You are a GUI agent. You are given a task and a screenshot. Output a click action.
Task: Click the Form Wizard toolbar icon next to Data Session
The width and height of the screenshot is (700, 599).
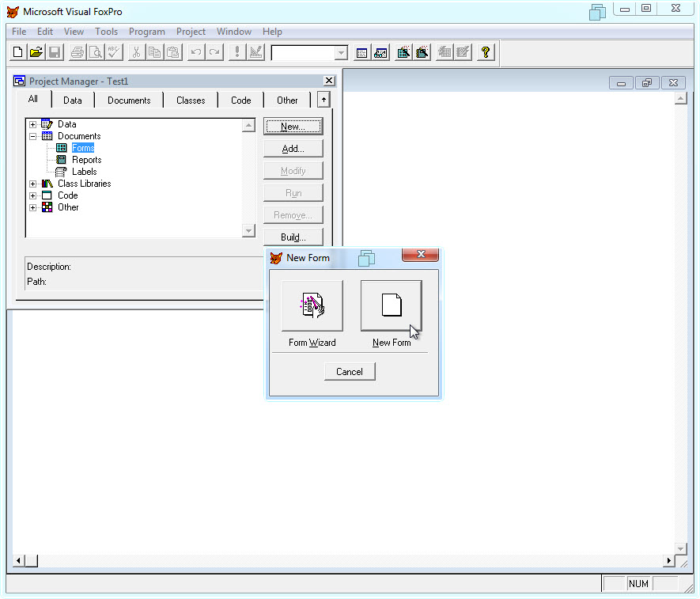pos(403,53)
